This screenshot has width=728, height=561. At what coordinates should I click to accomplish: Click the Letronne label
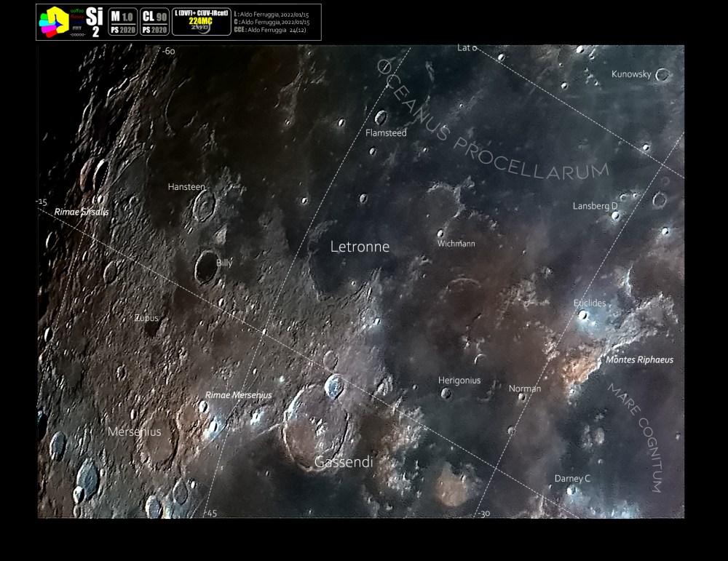pos(360,247)
